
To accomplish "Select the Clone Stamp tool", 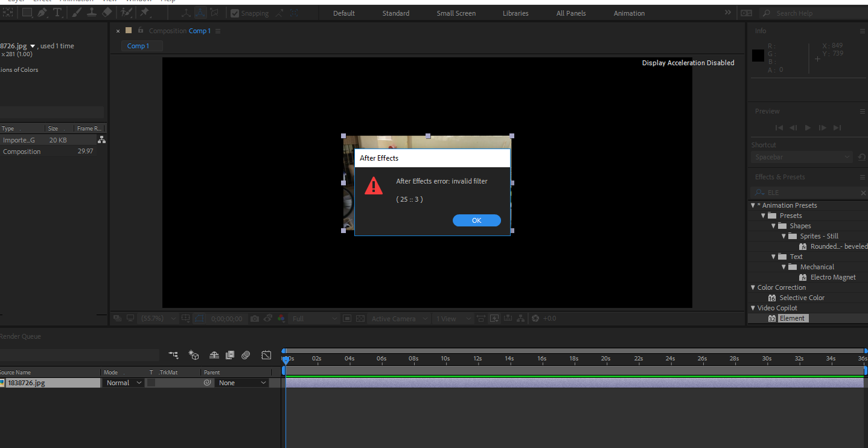I will pyautogui.click(x=92, y=13).
